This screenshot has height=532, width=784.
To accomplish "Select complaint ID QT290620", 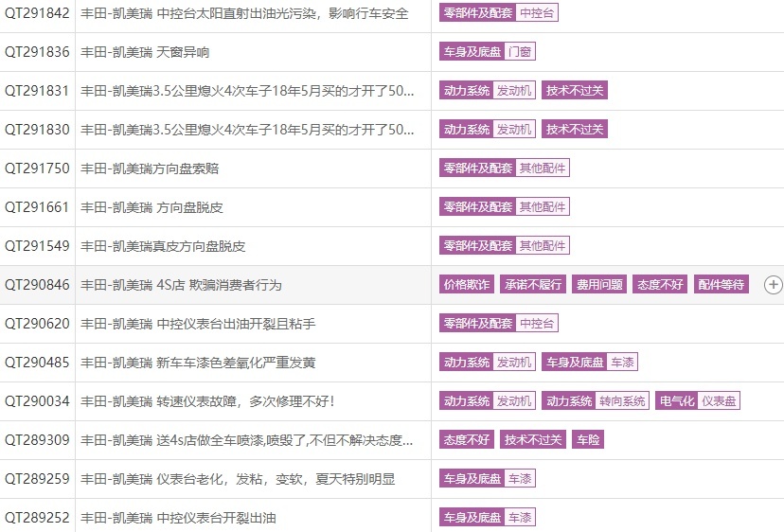I will tap(37, 324).
